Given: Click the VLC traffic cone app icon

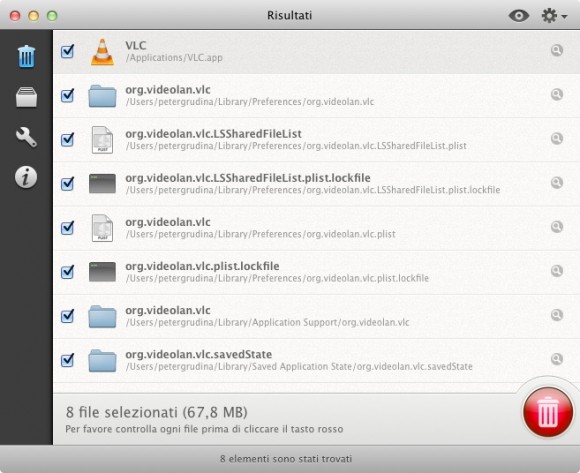Looking at the screenshot, I should (x=102, y=52).
